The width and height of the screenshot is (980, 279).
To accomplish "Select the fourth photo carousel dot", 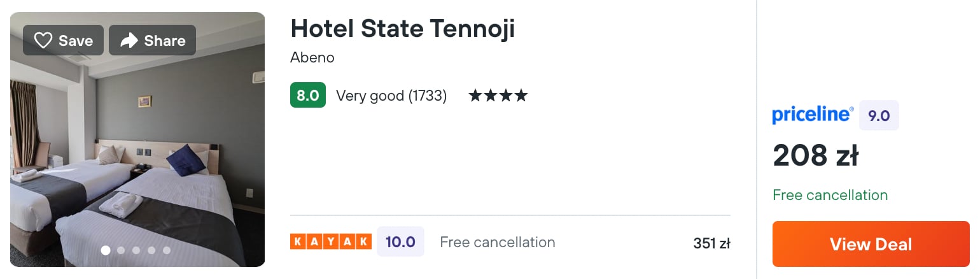I will coord(151,250).
